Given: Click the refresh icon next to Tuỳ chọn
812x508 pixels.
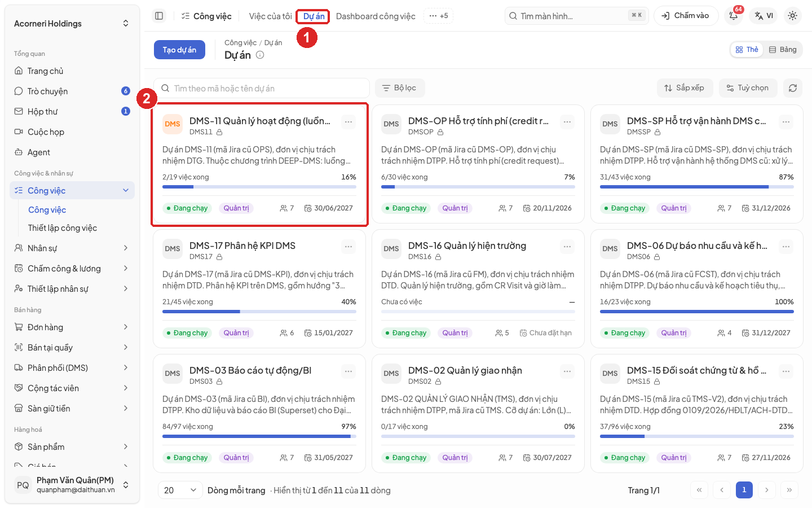Looking at the screenshot, I should [792, 88].
